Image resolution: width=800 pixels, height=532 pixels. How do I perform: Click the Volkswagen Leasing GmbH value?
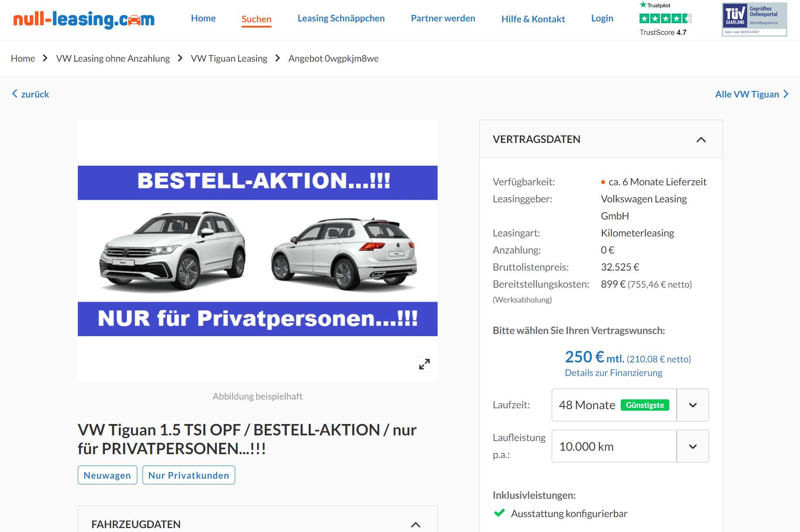(x=643, y=207)
